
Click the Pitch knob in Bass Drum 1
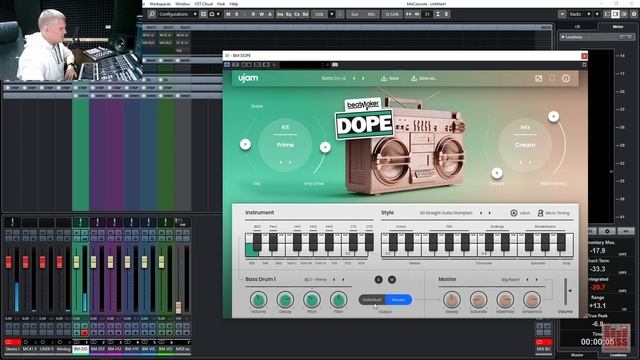pyautogui.click(x=312, y=300)
